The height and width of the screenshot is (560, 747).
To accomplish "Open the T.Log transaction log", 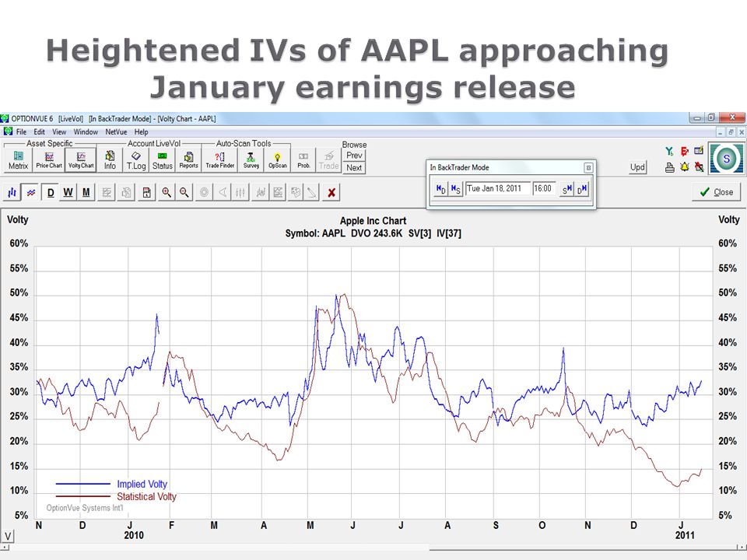I will (136, 160).
